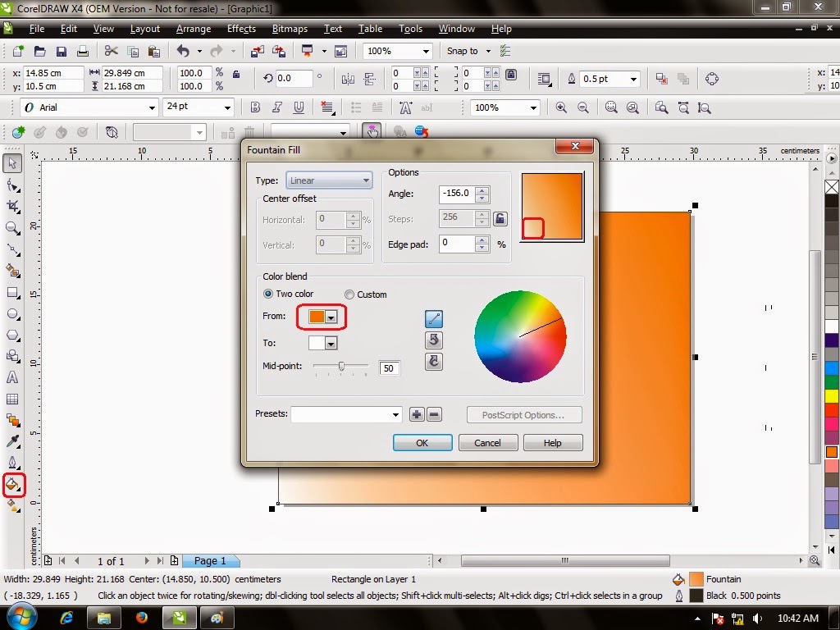Select the Shape tool in the toolbox
The width and height of the screenshot is (840, 630).
(x=13, y=185)
